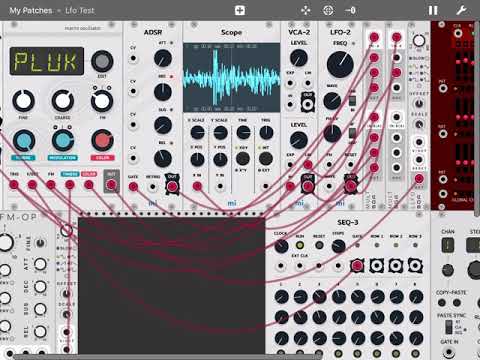Click the SEQ-3 CLOCK knob
480x360 pixels.
[281, 246]
